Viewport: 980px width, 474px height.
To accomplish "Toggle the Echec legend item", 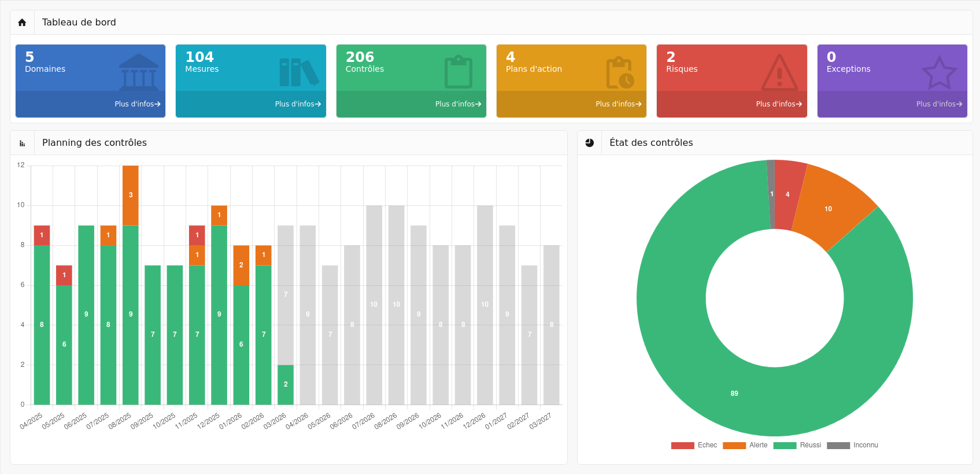I will (x=694, y=445).
